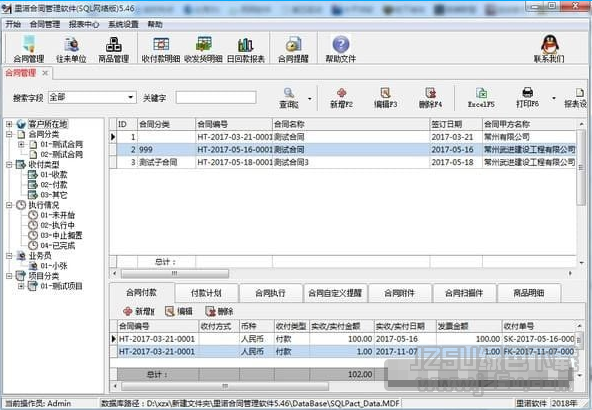Open the 报表中心 menu
The width and height of the screenshot is (592, 410).
(x=84, y=25)
